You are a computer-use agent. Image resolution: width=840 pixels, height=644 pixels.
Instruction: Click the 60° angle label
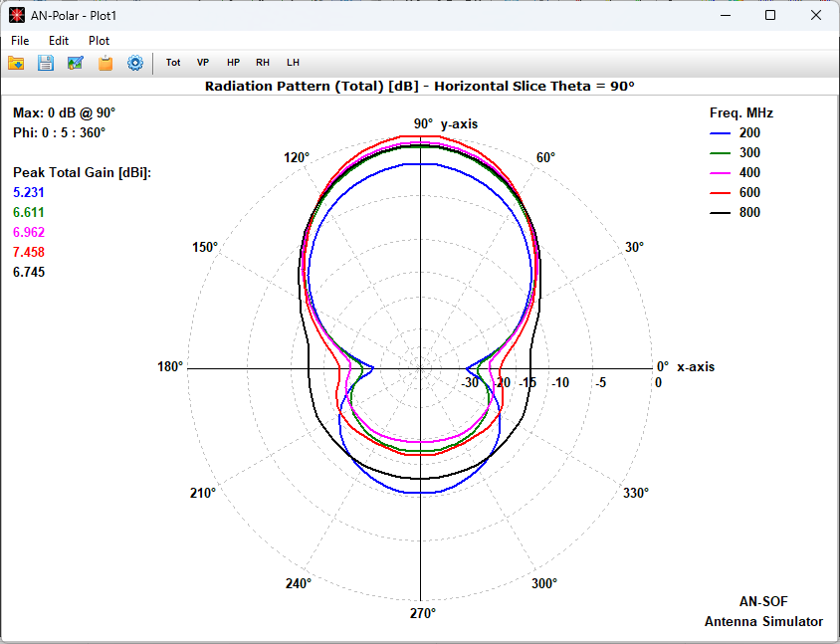pos(545,157)
